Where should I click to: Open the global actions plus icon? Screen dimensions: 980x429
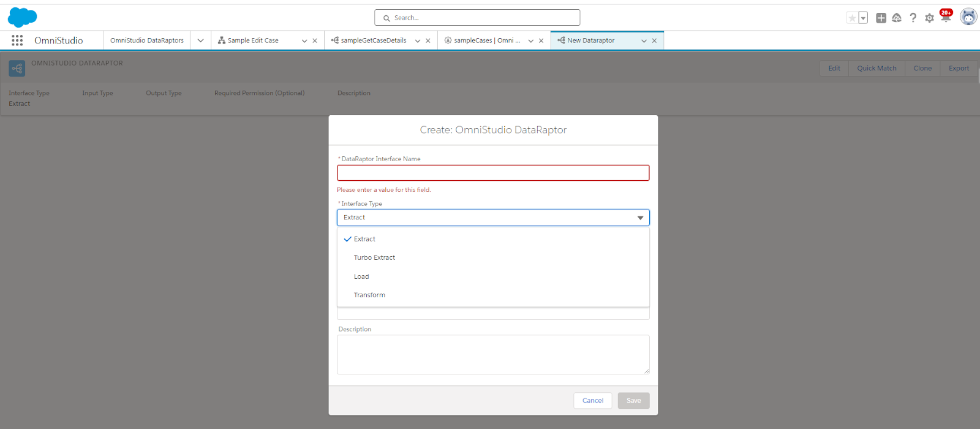click(881, 18)
